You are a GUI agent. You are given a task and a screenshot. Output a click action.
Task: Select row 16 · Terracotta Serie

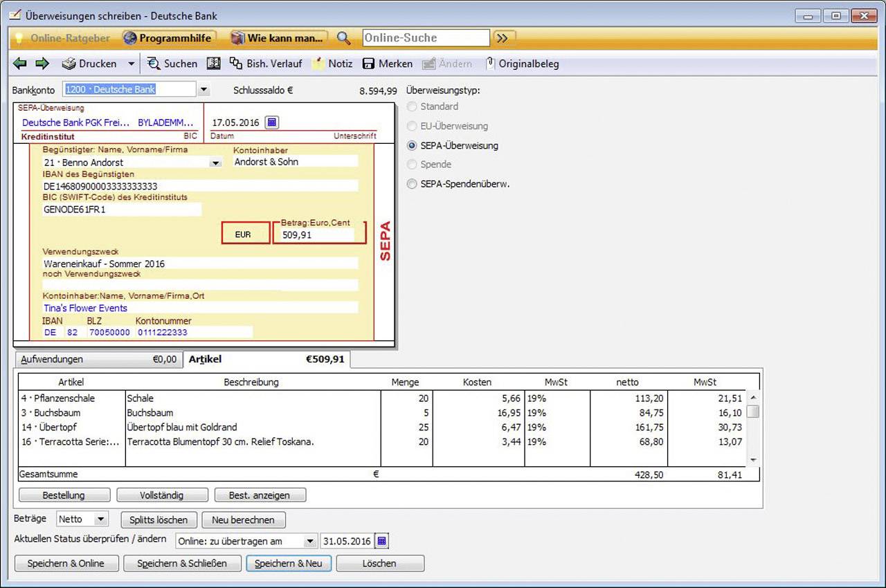pos(383,441)
